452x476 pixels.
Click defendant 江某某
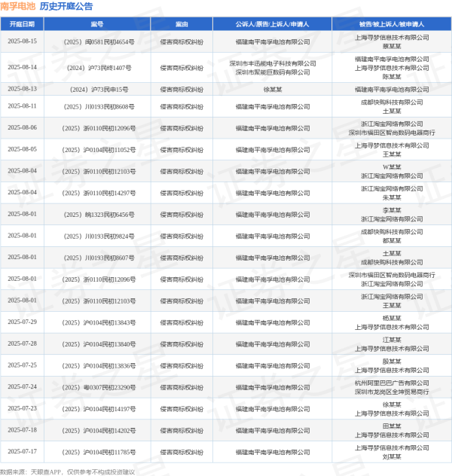point(392,340)
